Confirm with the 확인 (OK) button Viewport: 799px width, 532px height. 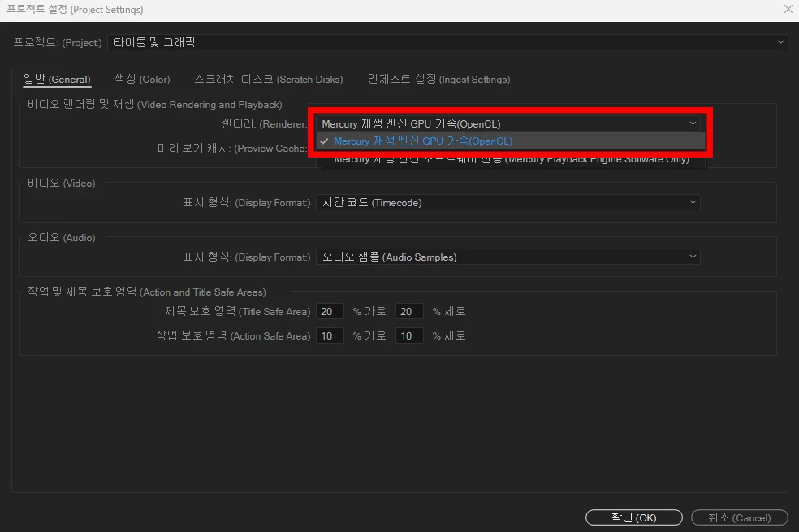coord(634,517)
